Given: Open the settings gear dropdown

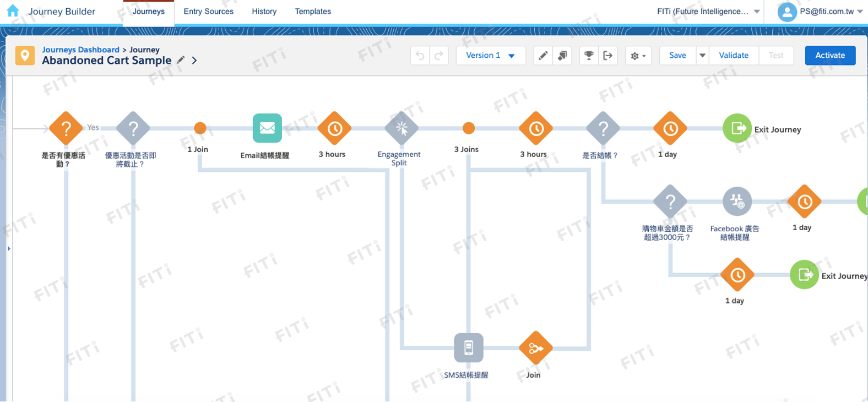Looking at the screenshot, I should (x=638, y=56).
